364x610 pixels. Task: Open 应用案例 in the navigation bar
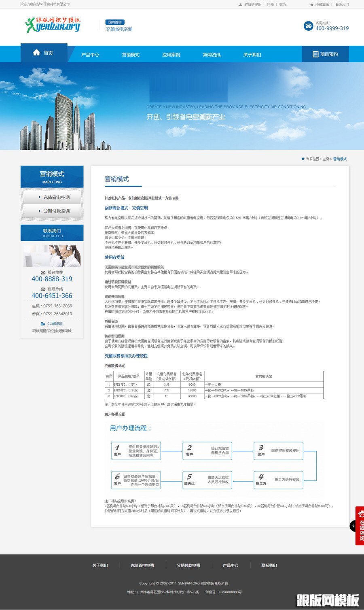click(x=171, y=55)
